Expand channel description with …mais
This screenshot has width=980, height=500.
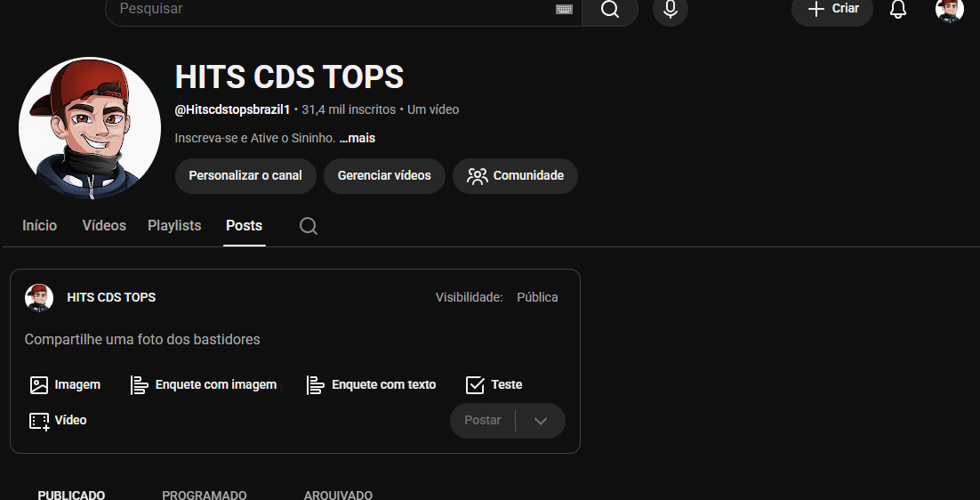pyautogui.click(x=357, y=138)
